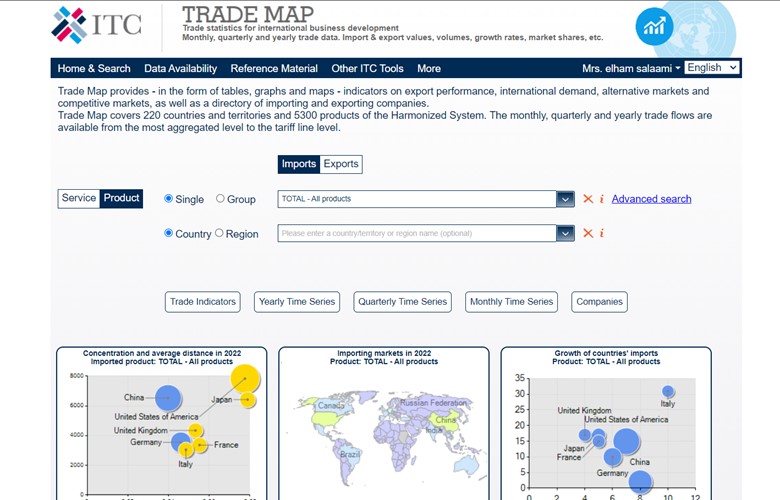Viewport: 780px width, 500px height.
Task: Select the Country radio button
Action: tap(169, 233)
